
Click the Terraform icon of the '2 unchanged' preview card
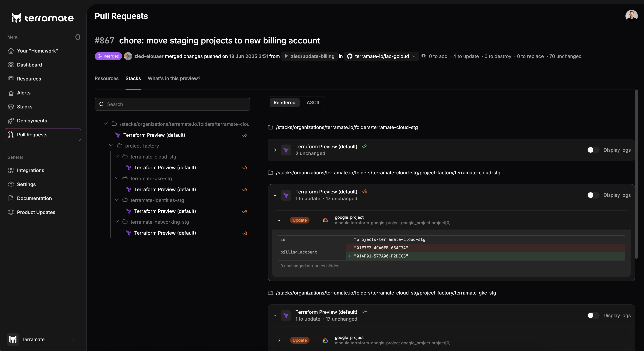click(x=286, y=150)
